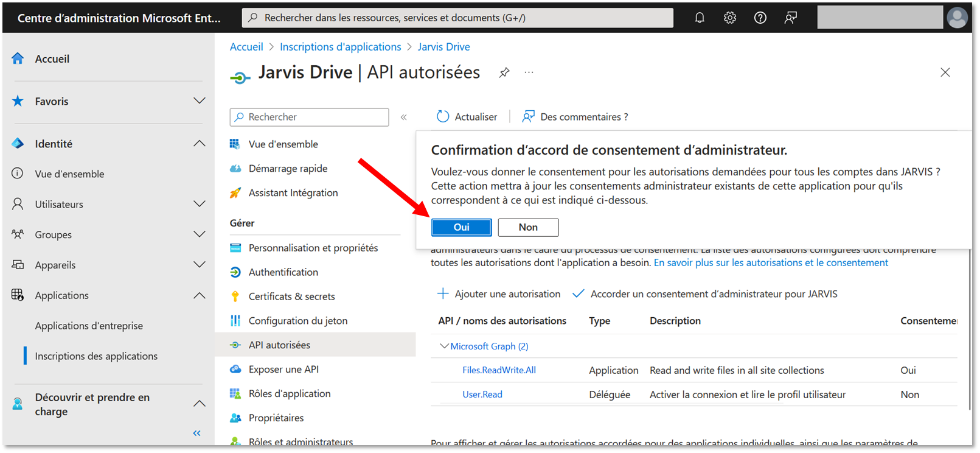Go to Inscriptions d'applications breadcrumb
Viewport: 980px width, 453px height.
[x=341, y=47]
